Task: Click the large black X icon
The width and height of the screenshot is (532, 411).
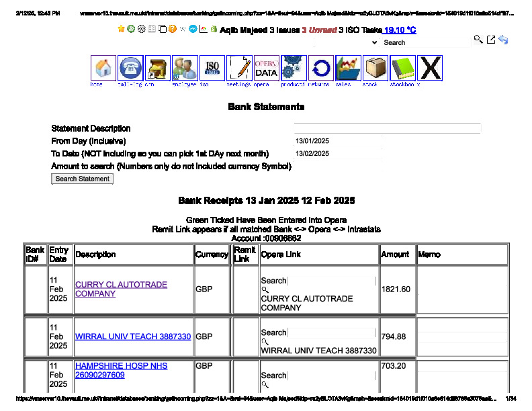Action: click(430, 68)
